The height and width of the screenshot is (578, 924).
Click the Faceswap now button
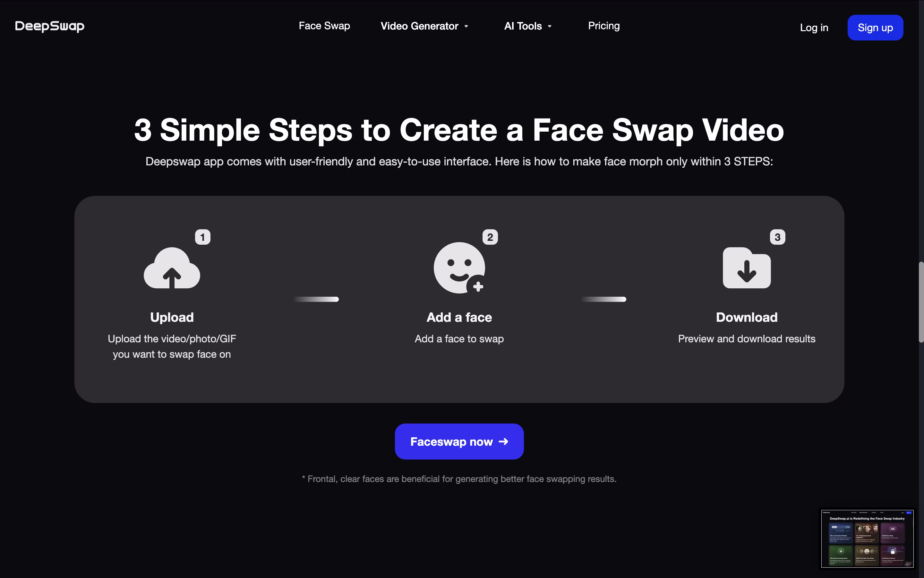coord(459,442)
